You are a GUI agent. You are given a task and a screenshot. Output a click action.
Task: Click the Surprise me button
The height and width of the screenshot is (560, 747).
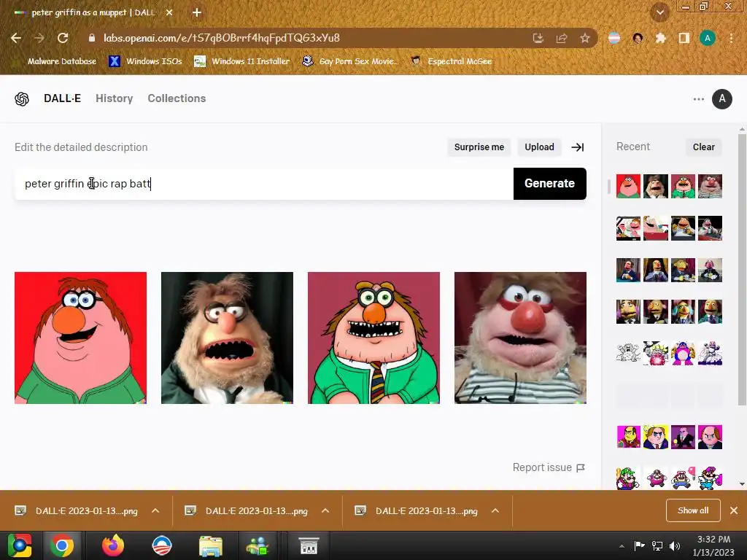[x=479, y=147]
